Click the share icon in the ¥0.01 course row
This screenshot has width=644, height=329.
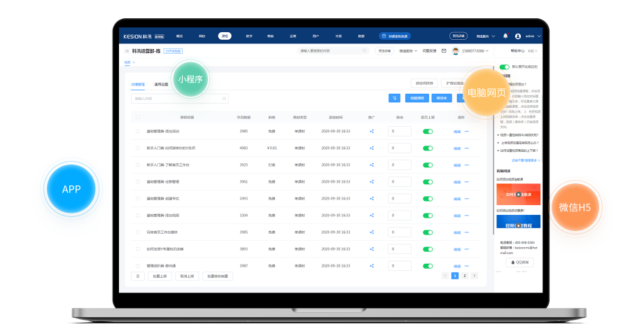click(x=372, y=148)
